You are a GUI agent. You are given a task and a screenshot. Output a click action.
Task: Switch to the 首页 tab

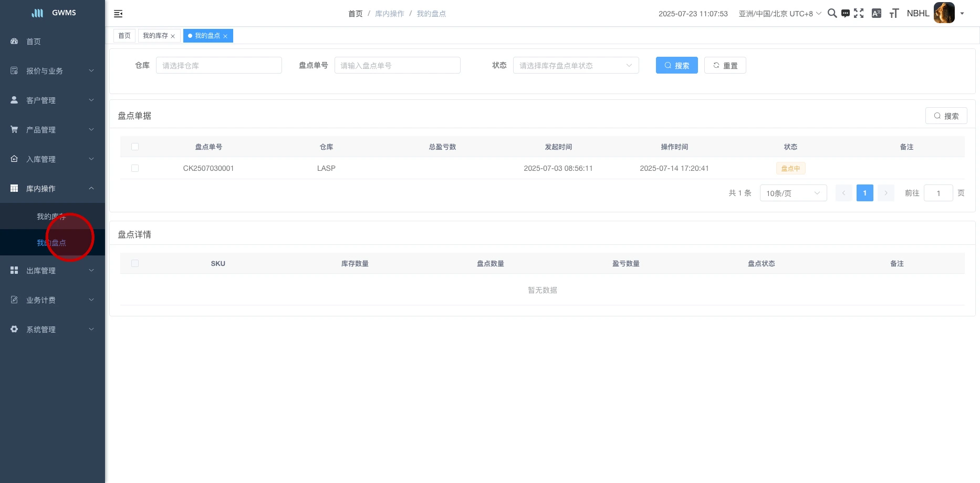124,36
